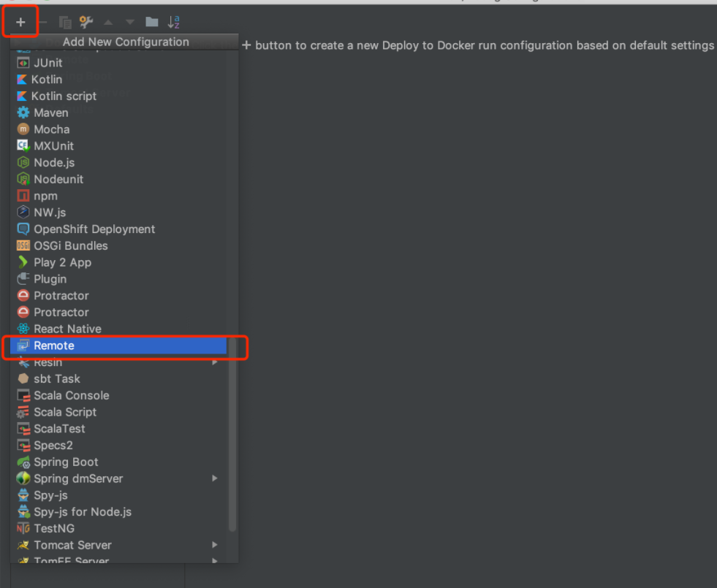Click the Sort Configurations alphabetically icon
Viewport: 717px width, 588px height.
(x=174, y=21)
